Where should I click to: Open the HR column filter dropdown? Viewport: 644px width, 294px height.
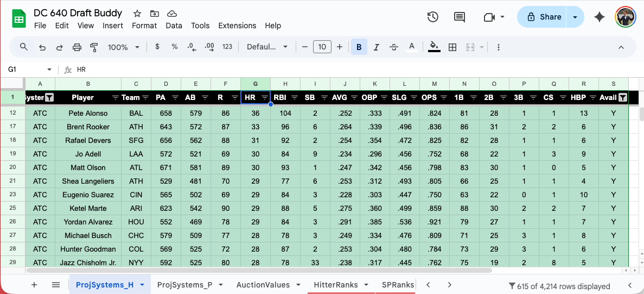(265, 97)
